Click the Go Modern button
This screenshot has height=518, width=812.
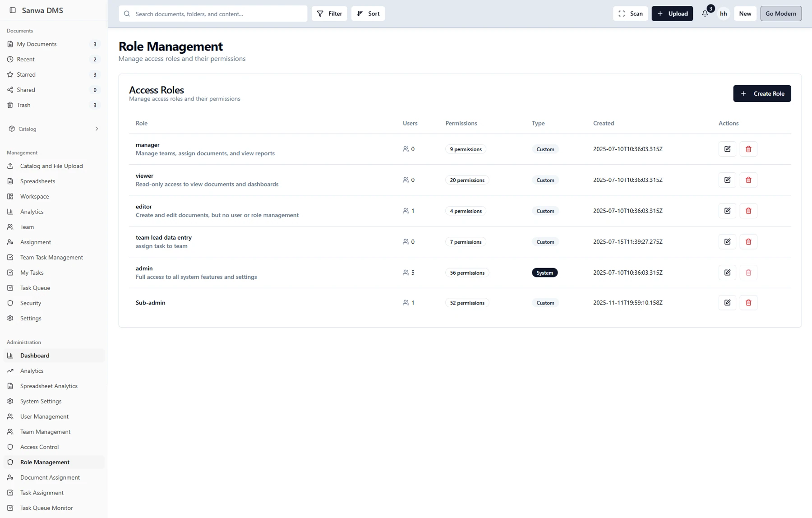click(x=781, y=14)
